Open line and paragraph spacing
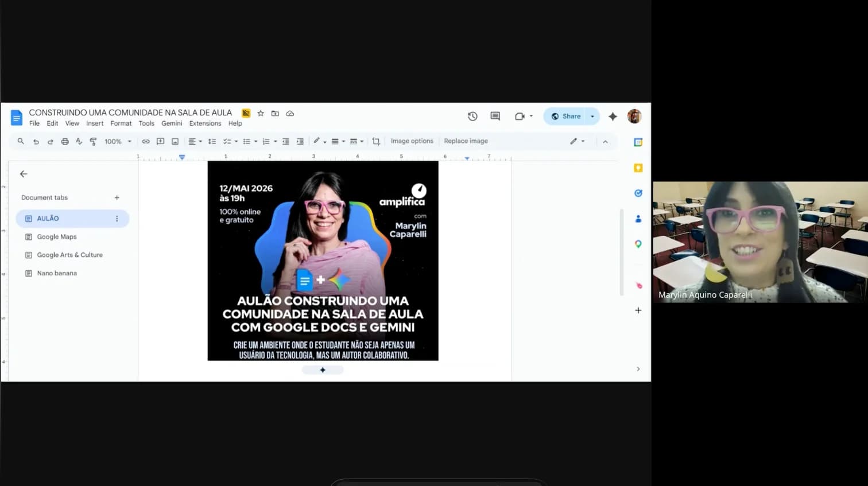 (x=212, y=141)
